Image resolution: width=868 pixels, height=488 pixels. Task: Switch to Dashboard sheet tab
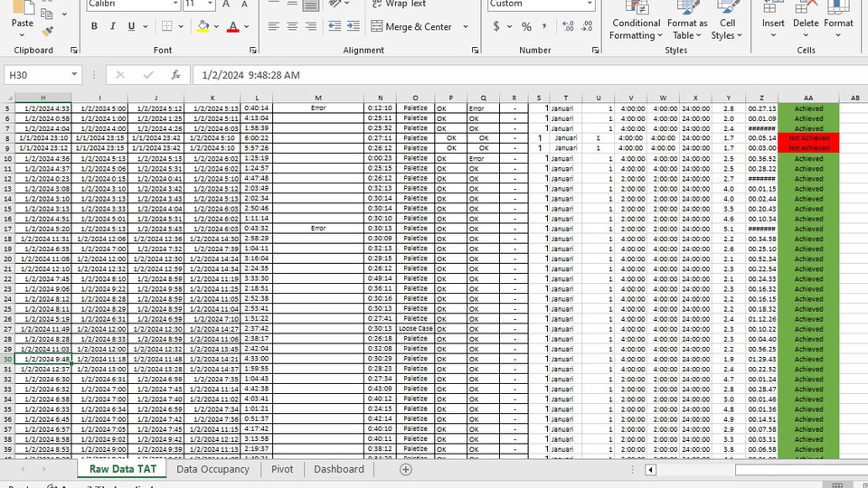(x=339, y=469)
